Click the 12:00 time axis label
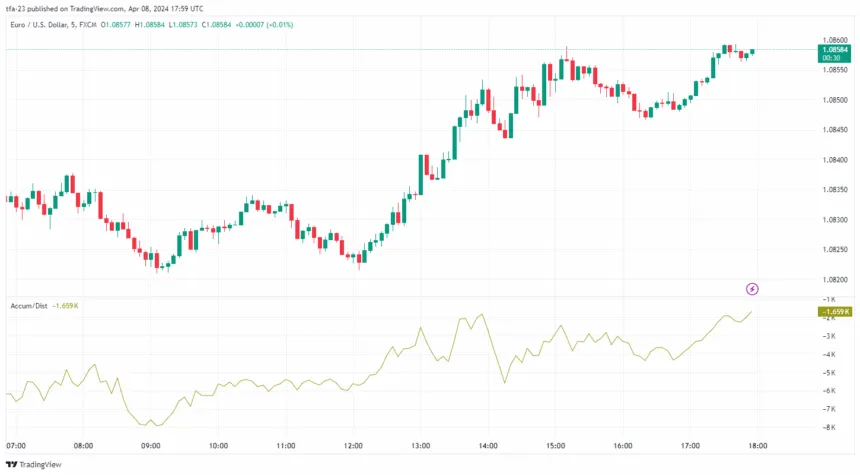860x475 pixels. (x=353, y=446)
